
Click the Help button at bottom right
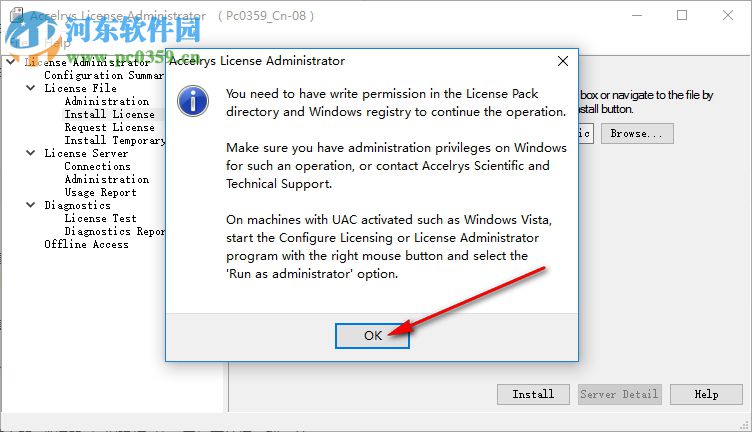[x=706, y=394]
